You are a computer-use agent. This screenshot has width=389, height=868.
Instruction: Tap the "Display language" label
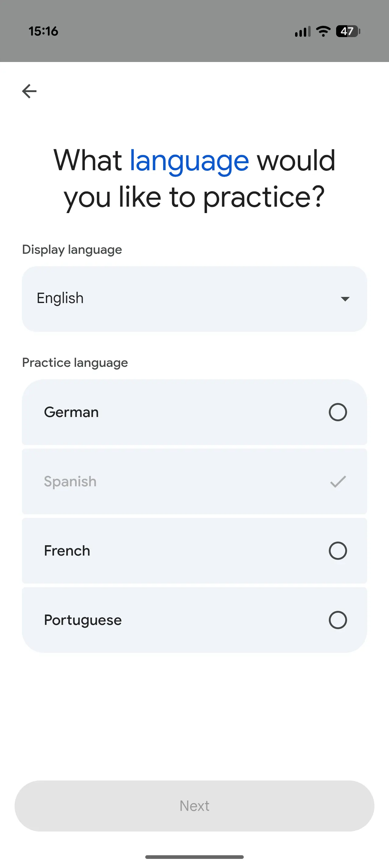pos(72,250)
